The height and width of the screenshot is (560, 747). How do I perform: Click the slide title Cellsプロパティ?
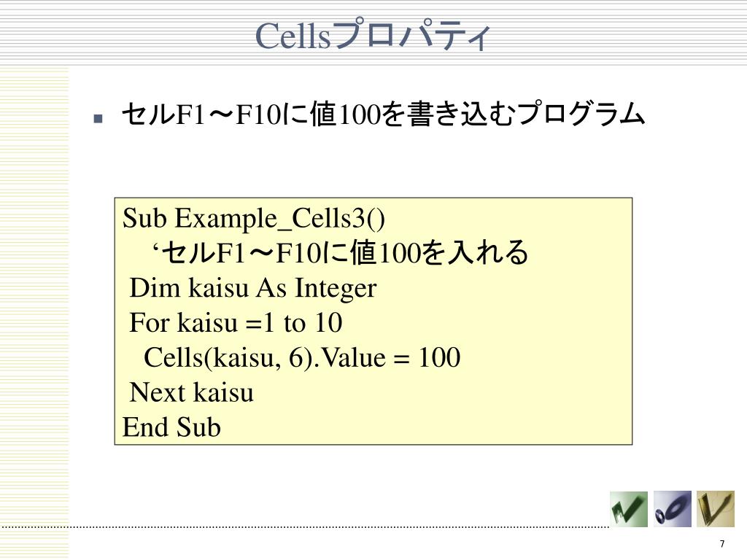pyautogui.click(x=373, y=34)
